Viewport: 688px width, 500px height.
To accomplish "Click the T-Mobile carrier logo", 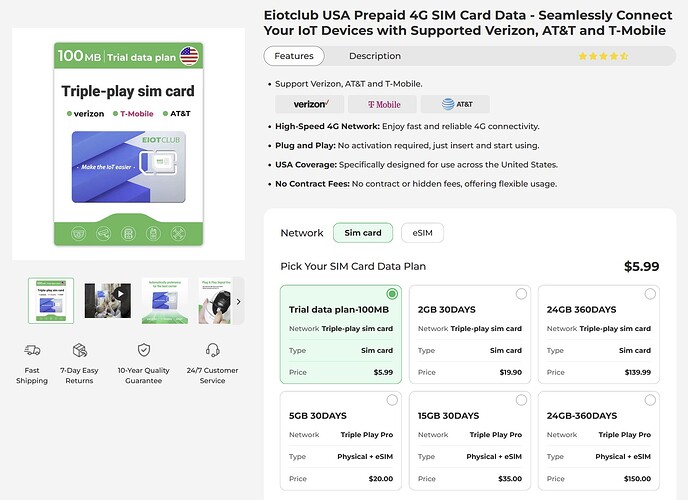I will tap(384, 104).
